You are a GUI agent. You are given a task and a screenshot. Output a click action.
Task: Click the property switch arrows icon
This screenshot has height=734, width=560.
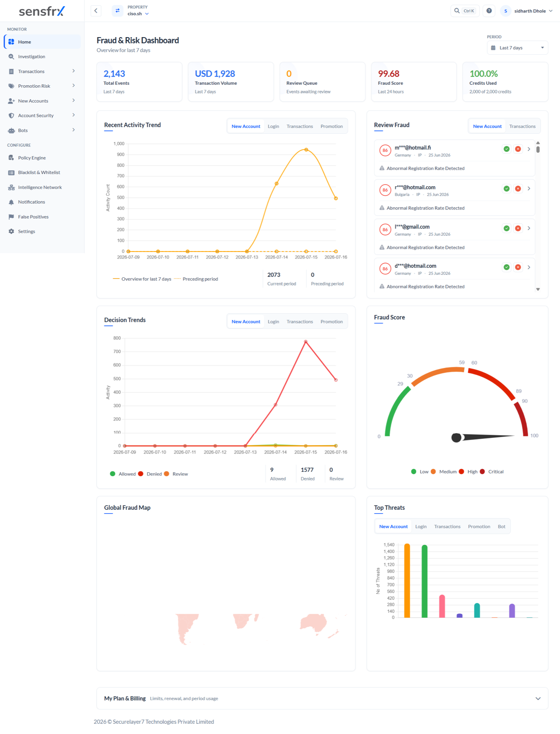117,11
